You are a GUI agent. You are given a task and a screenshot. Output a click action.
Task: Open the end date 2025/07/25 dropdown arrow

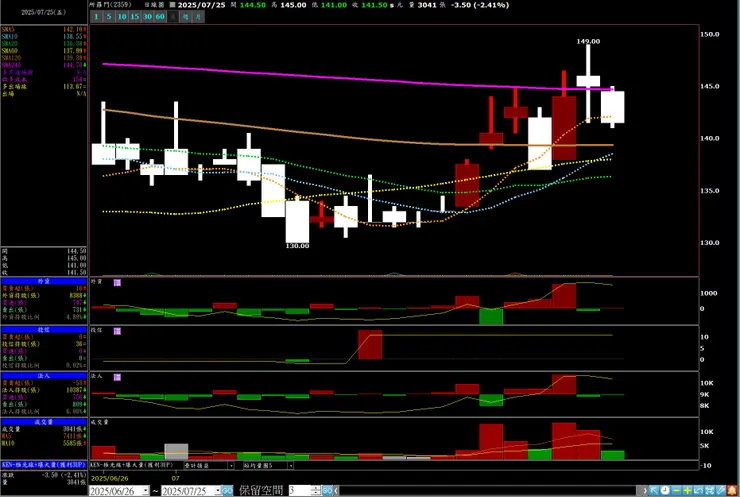click(218, 491)
